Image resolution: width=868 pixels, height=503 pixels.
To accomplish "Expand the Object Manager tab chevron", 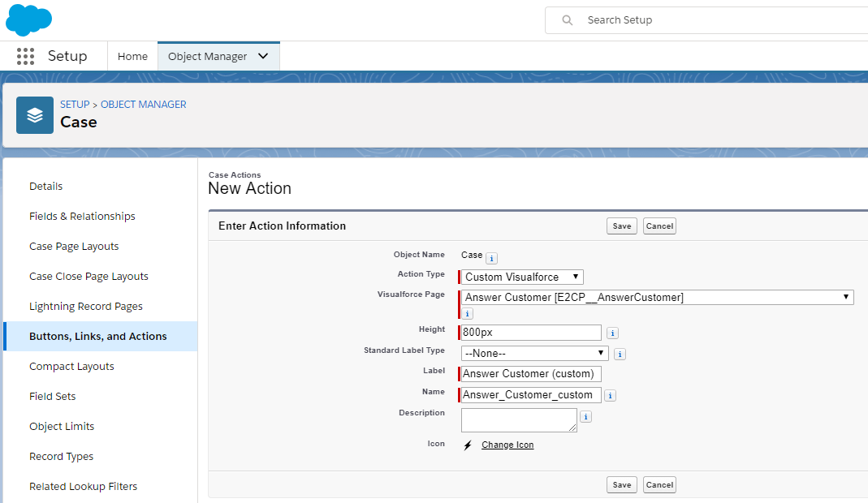I will pyautogui.click(x=264, y=56).
